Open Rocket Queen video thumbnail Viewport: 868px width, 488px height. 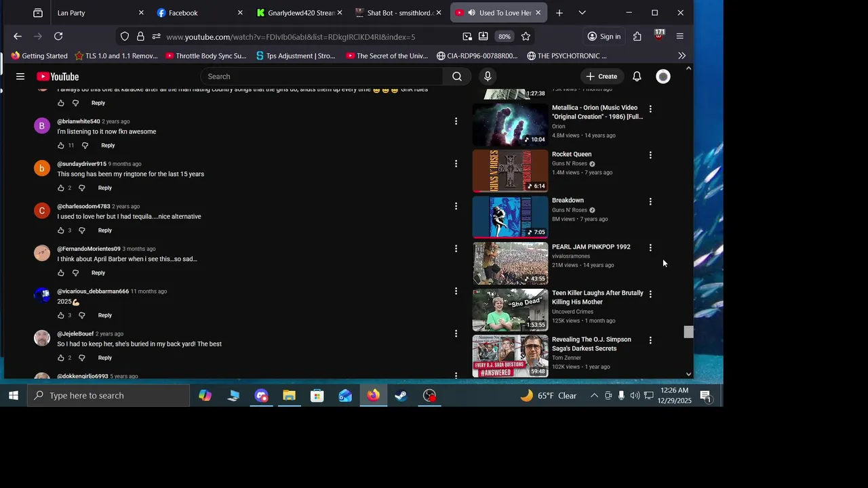click(510, 171)
